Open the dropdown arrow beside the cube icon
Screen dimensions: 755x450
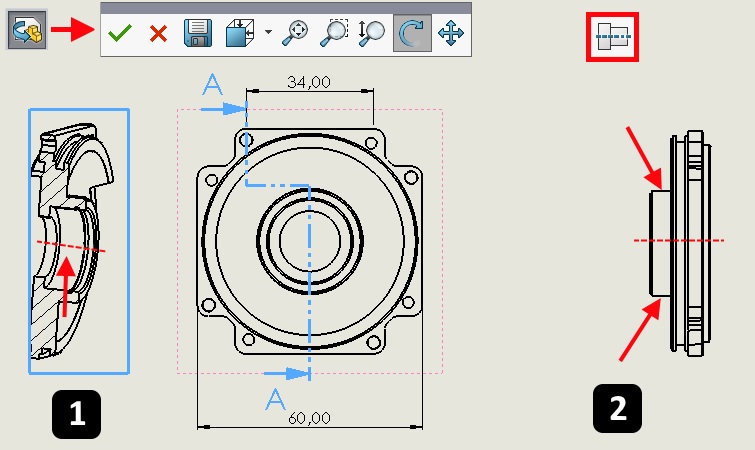pos(268,32)
